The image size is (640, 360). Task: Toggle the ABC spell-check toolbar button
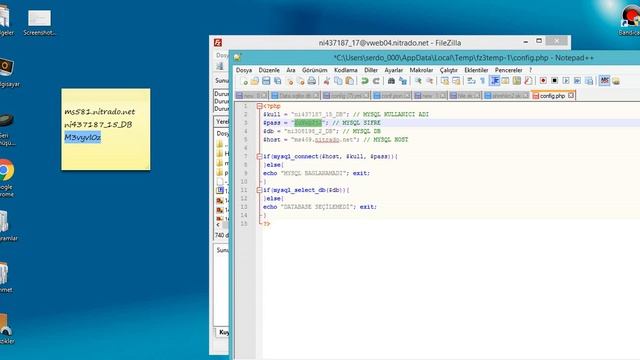pos(604,81)
